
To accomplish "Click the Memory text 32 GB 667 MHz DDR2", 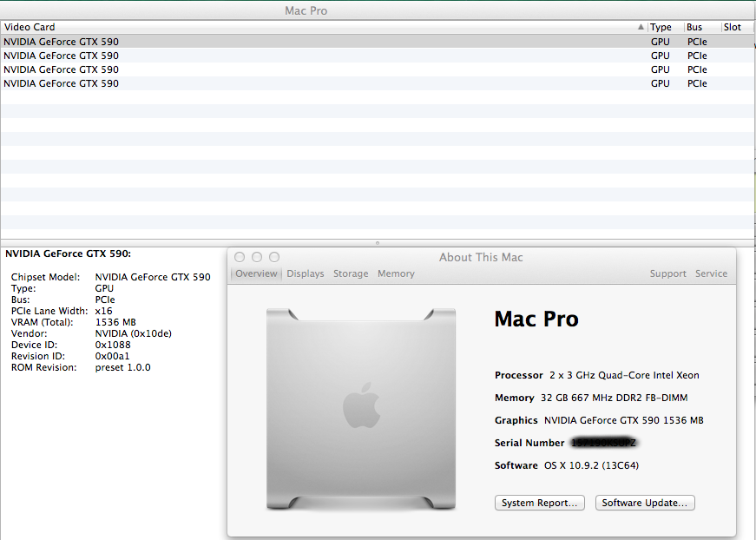I will 615,398.
